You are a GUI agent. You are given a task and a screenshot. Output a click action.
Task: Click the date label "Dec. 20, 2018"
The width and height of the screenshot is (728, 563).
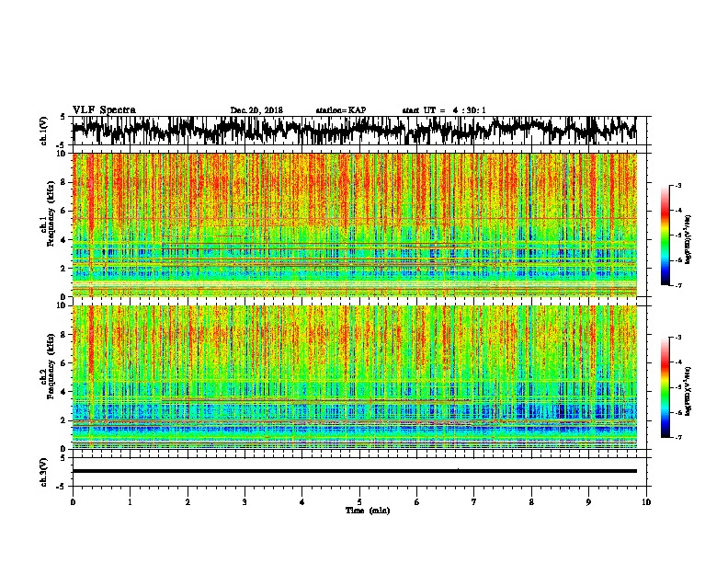(x=256, y=110)
